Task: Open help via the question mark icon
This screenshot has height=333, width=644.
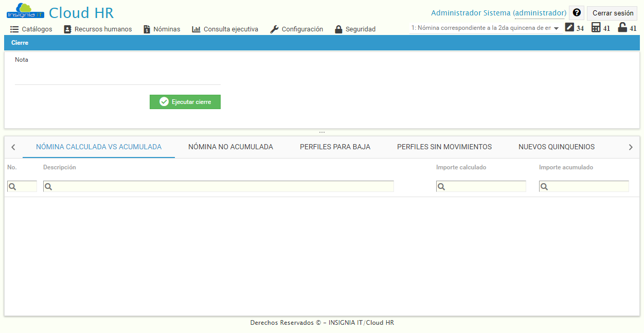Action: (x=576, y=12)
